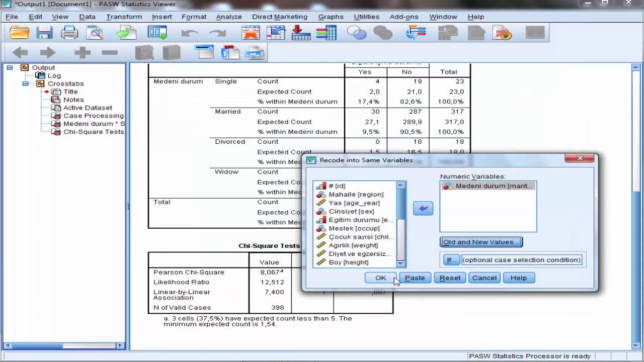The width and height of the screenshot is (644, 362).
Task: Select Medeni durum in Numeric Variables box
Action: (x=488, y=186)
